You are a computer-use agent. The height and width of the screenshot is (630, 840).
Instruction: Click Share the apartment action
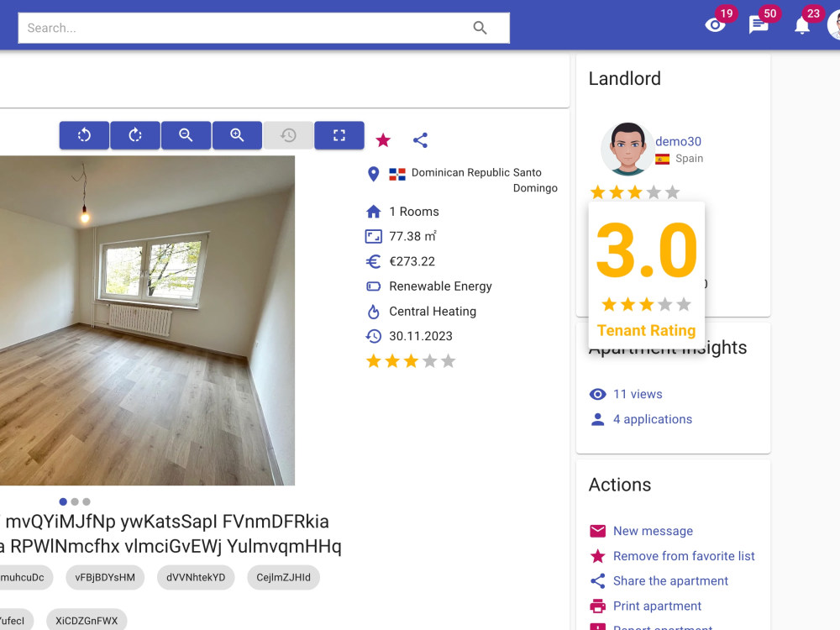click(x=670, y=580)
